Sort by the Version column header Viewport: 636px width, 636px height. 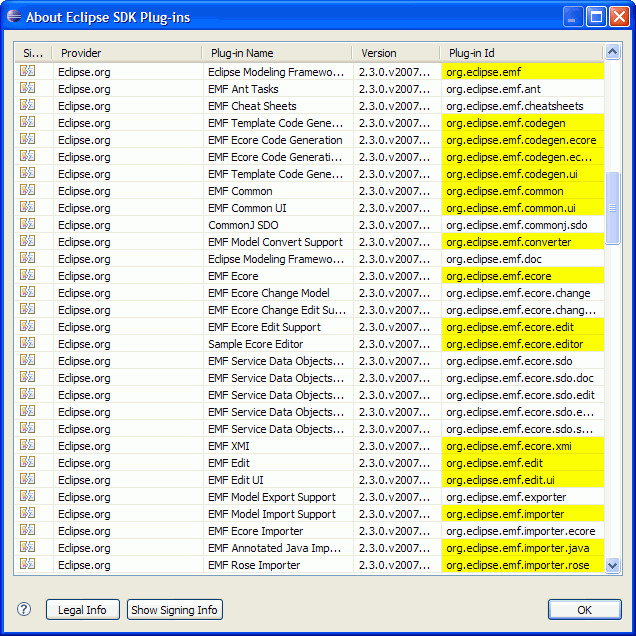tap(395, 53)
